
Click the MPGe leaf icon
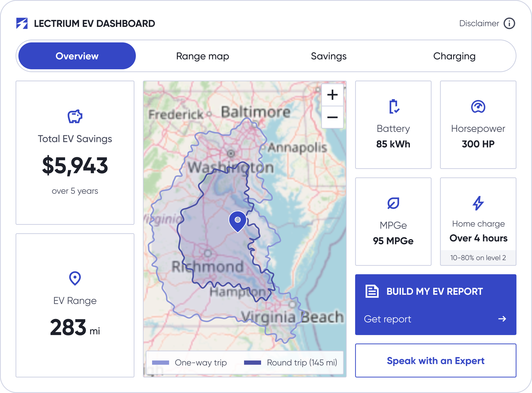click(x=393, y=203)
